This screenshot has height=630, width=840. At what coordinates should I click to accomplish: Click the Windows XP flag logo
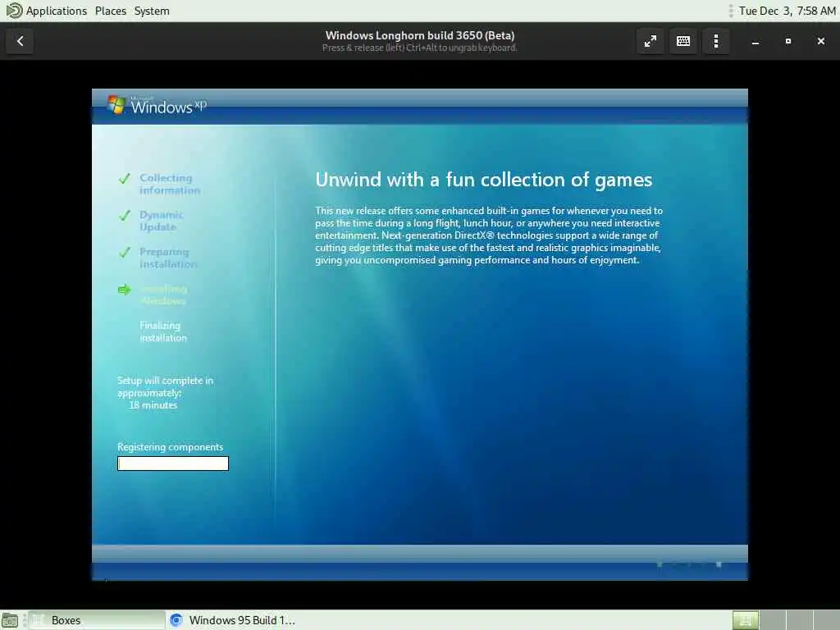tap(116, 104)
